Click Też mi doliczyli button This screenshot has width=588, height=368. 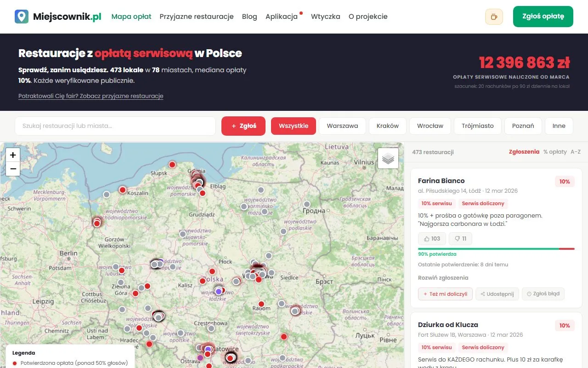pos(445,294)
